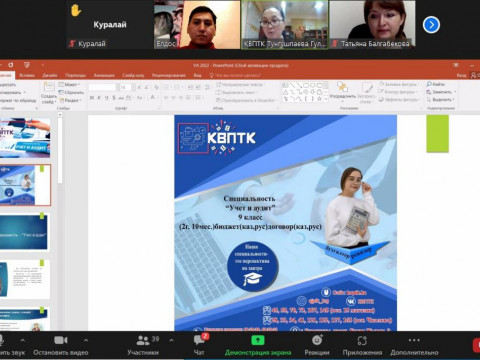This screenshot has width=480, height=360.
Task: Expand the audio options arrow
Action: point(22,340)
